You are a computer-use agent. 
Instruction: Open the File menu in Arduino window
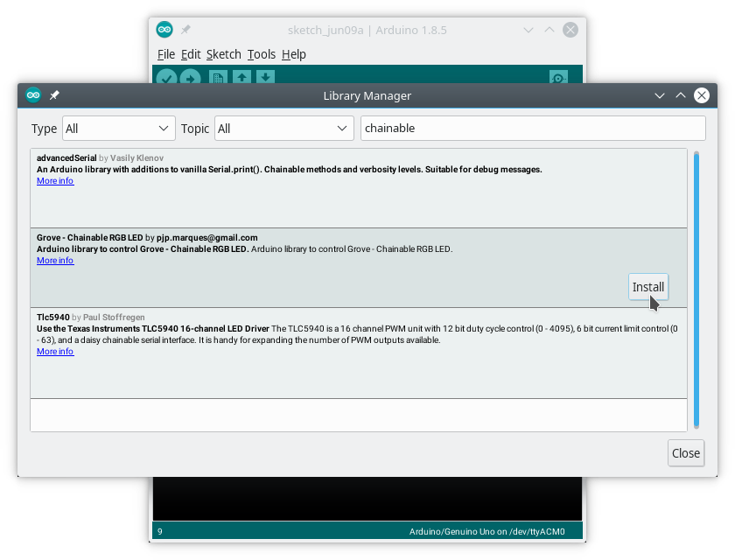pos(166,54)
